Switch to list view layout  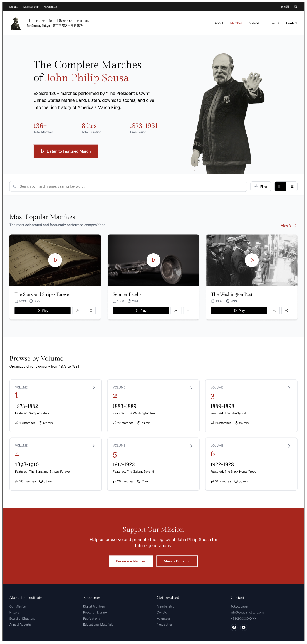coord(292,186)
